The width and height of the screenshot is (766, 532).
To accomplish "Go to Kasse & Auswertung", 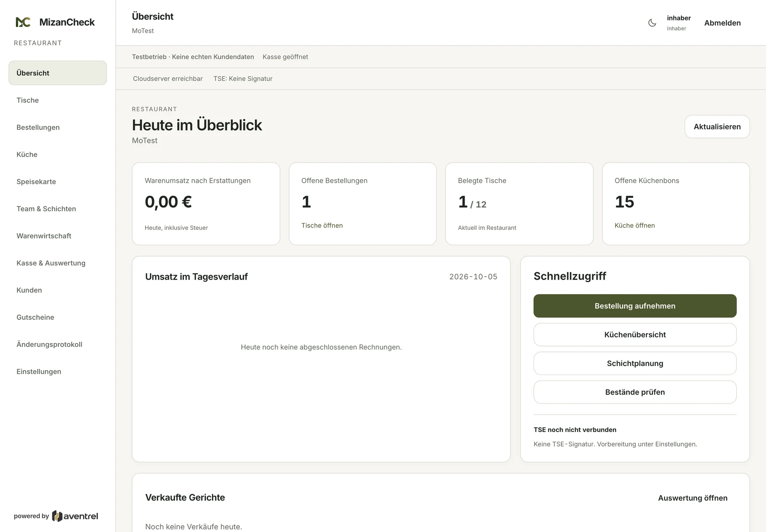I will pyautogui.click(x=57, y=263).
